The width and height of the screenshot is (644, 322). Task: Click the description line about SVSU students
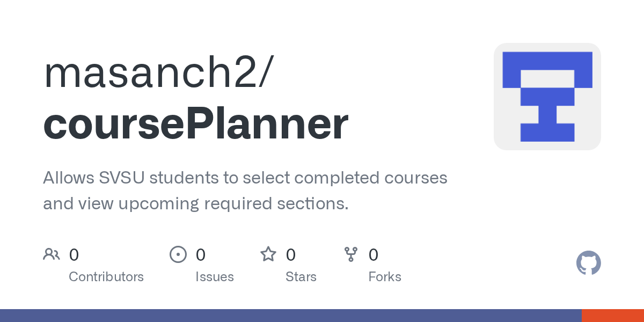click(x=245, y=178)
